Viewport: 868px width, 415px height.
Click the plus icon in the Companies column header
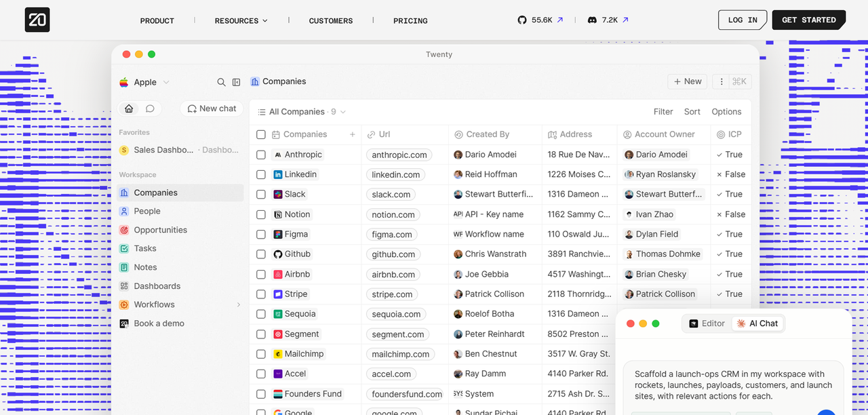click(352, 134)
